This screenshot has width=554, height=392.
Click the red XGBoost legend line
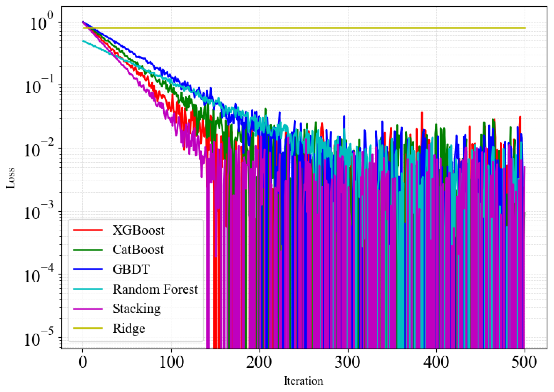click(x=88, y=230)
